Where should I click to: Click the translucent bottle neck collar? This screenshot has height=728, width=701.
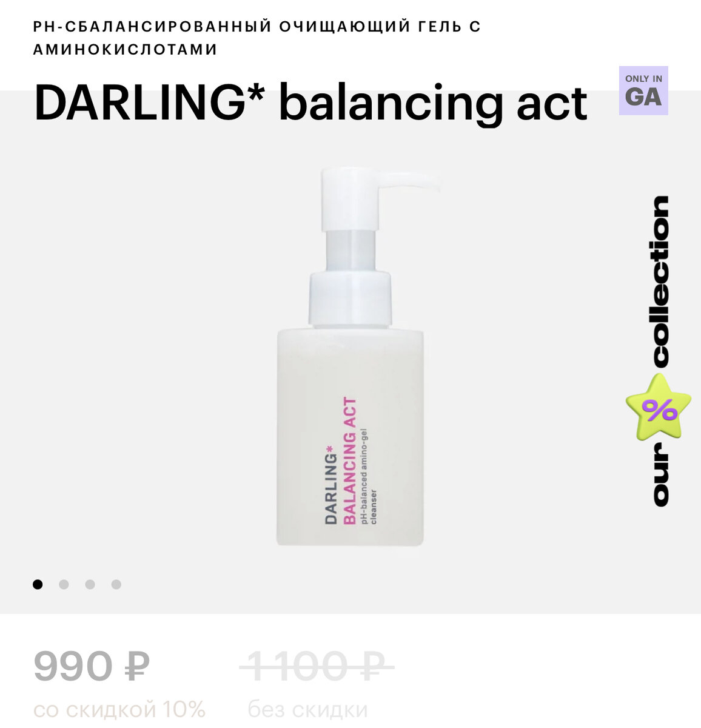pyautogui.click(x=350, y=252)
